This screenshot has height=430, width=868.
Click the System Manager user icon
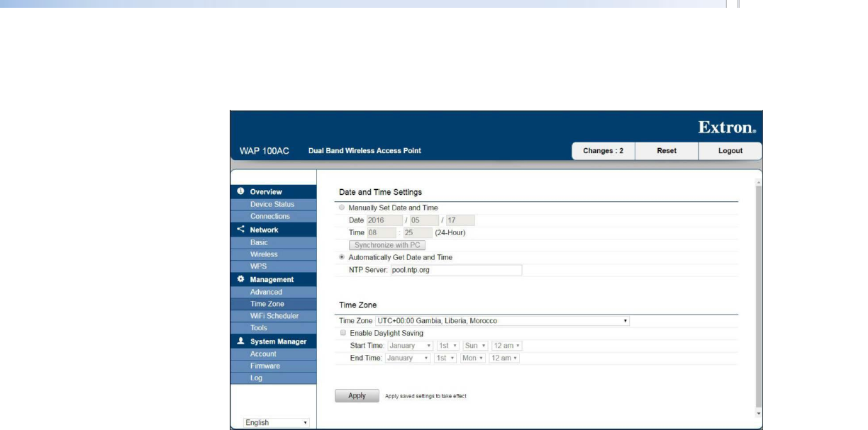click(241, 341)
